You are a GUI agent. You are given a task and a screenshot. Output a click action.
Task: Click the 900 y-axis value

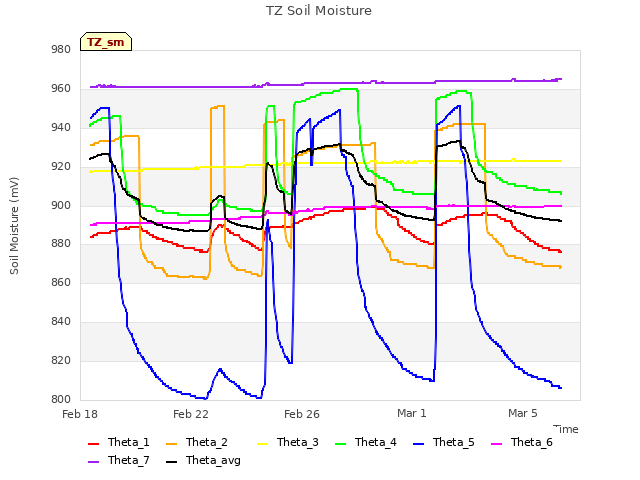click(x=61, y=205)
